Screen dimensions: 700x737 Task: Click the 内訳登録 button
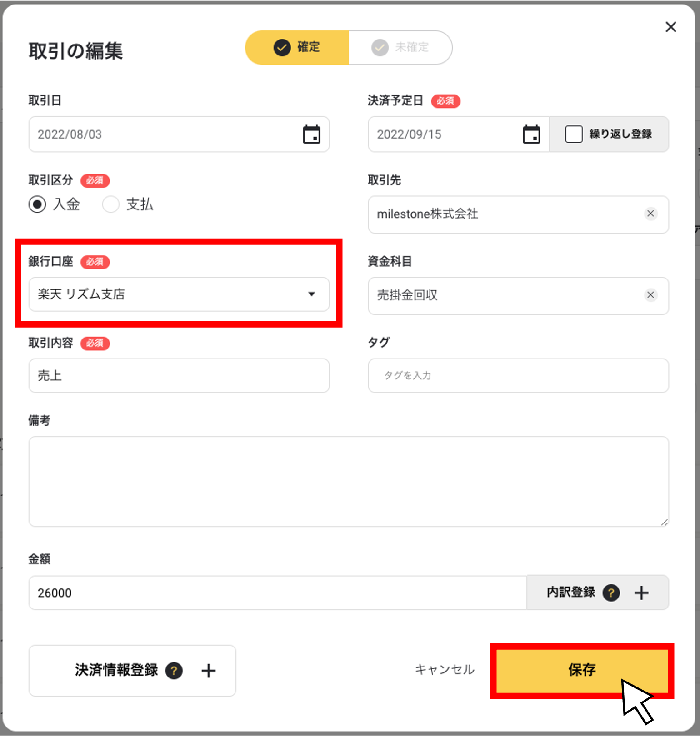click(x=598, y=593)
